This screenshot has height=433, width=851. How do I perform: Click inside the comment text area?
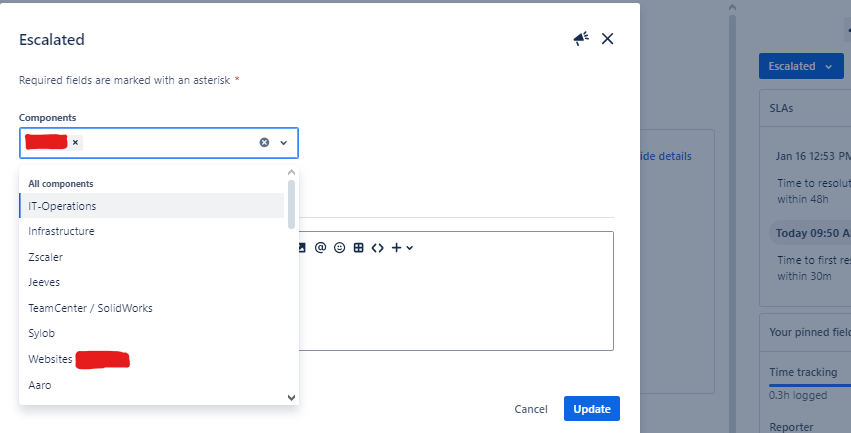[456, 304]
